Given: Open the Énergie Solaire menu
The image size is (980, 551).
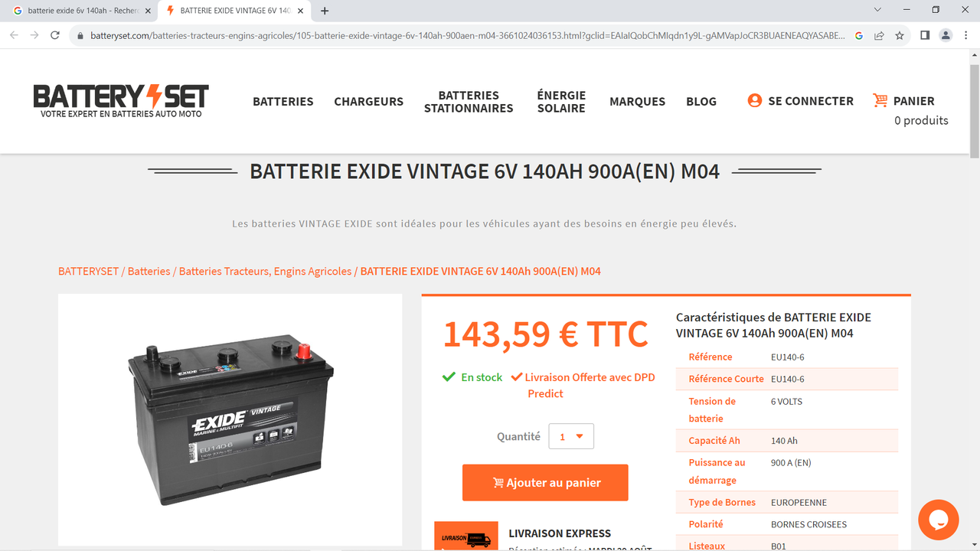Looking at the screenshot, I should point(561,102).
